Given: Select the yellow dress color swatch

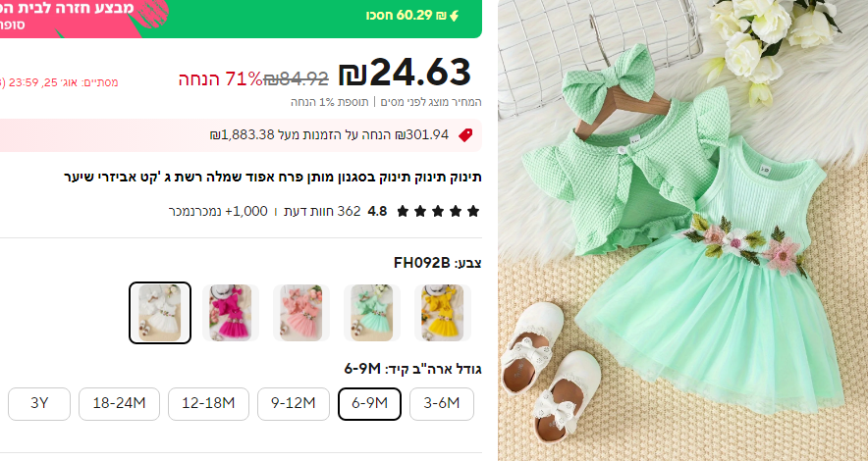Looking at the screenshot, I should coord(443,313).
